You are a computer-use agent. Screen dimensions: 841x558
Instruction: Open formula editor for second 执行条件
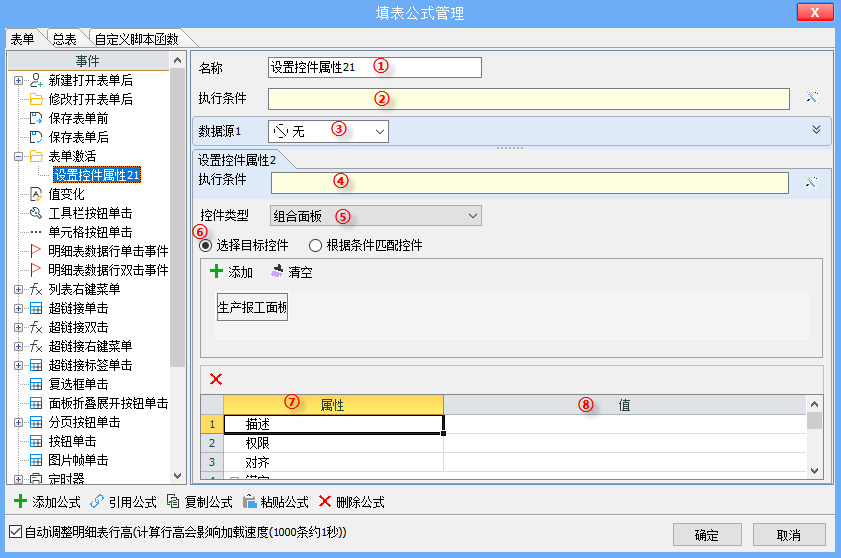point(812,182)
